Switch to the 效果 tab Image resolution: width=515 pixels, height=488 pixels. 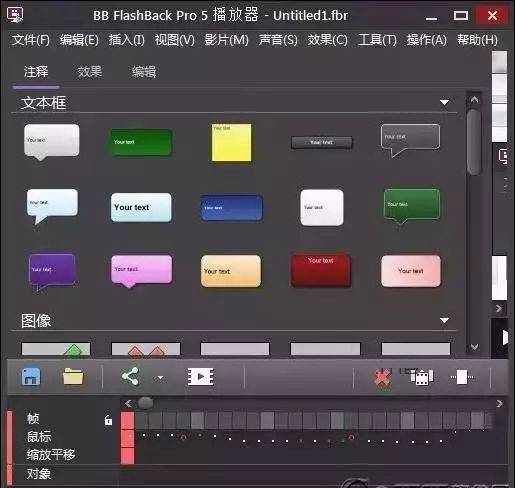[89, 72]
